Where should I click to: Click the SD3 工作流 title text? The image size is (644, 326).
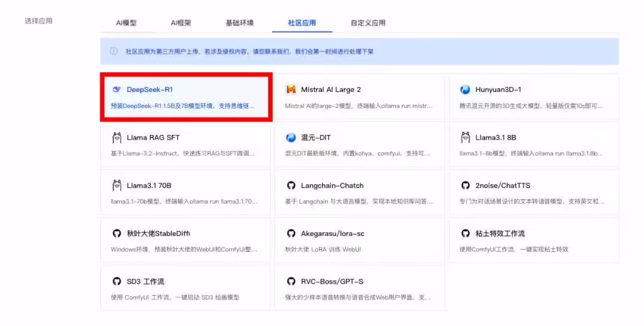click(x=145, y=282)
